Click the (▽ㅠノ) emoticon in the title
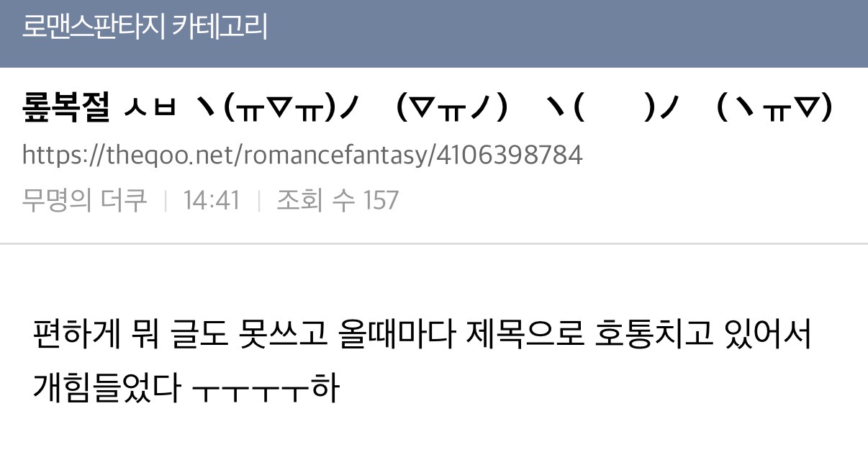 (x=452, y=109)
